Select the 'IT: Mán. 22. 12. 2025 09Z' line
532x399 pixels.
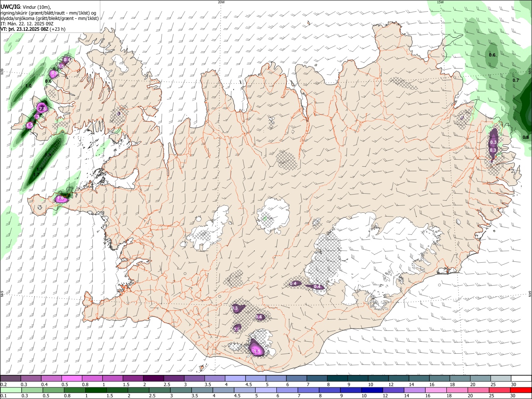pos(27,24)
